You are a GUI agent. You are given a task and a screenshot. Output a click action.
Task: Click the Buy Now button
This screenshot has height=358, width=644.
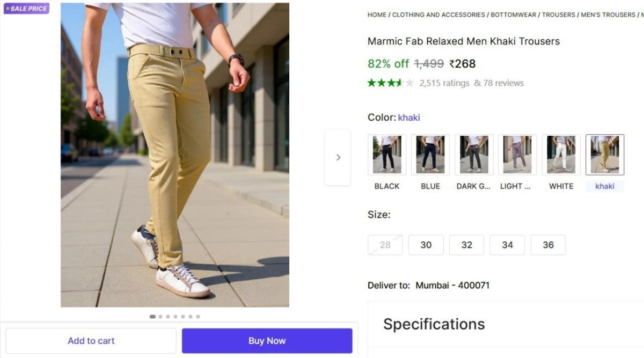[267, 340]
